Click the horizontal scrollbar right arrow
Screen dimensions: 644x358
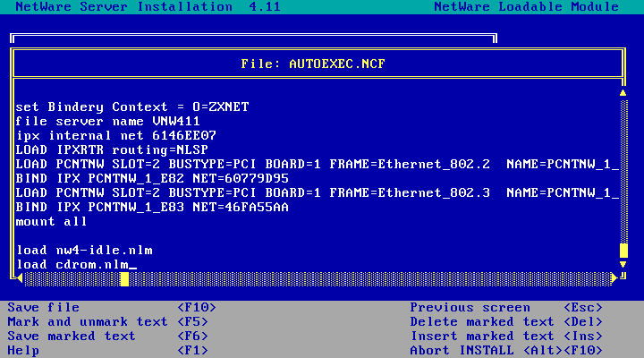coord(614,278)
